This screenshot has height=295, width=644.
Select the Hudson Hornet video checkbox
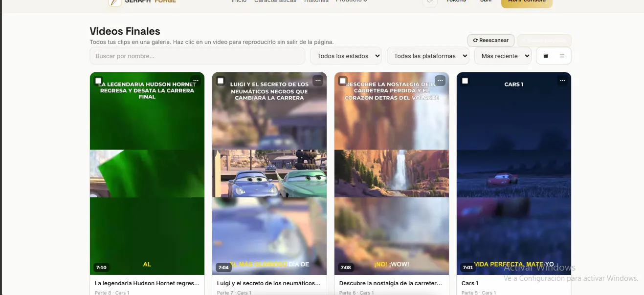pos(98,81)
